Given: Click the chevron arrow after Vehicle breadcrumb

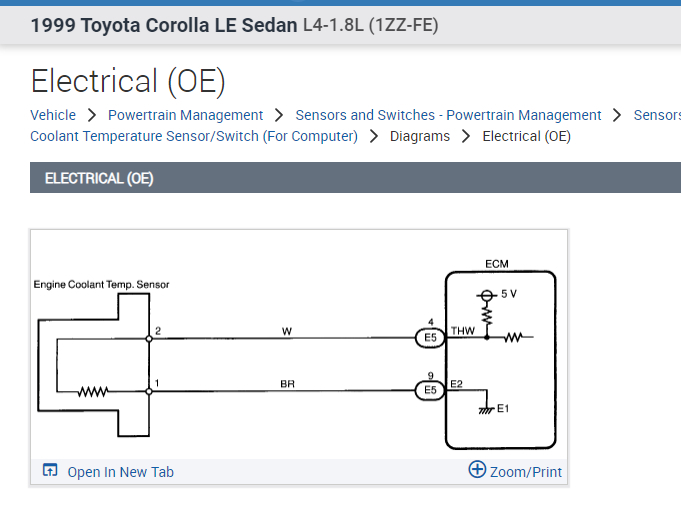Looking at the screenshot, I should pyautogui.click(x=92, y=115).
